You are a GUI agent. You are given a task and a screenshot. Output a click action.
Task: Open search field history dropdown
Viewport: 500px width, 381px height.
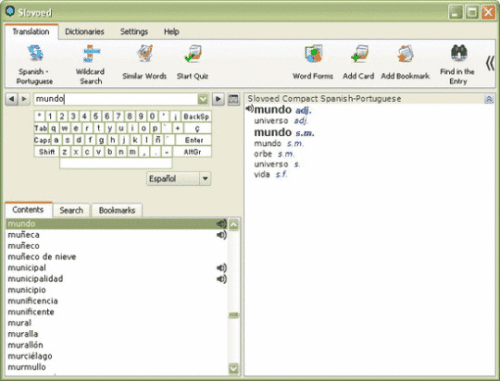click(203, 99)
